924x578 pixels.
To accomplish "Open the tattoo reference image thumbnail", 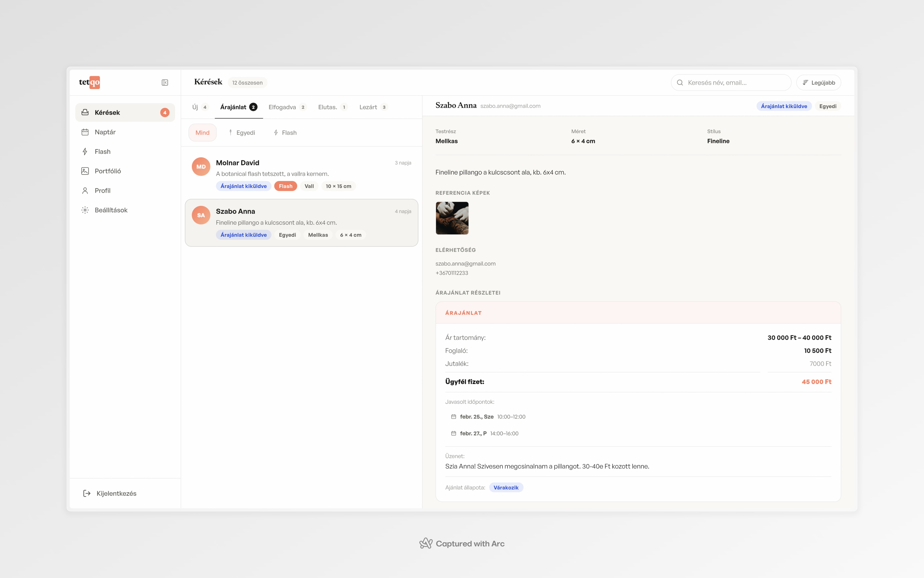I will click(452, 218).
